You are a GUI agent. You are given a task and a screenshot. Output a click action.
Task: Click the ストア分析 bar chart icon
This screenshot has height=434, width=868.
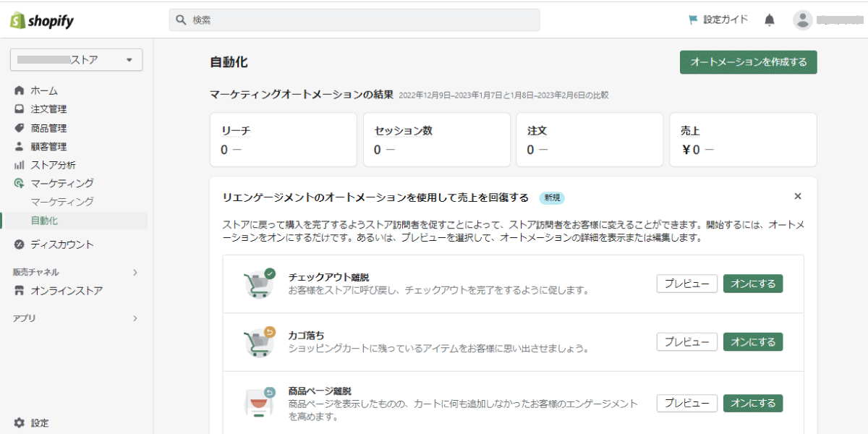click(x=20, y=165)
